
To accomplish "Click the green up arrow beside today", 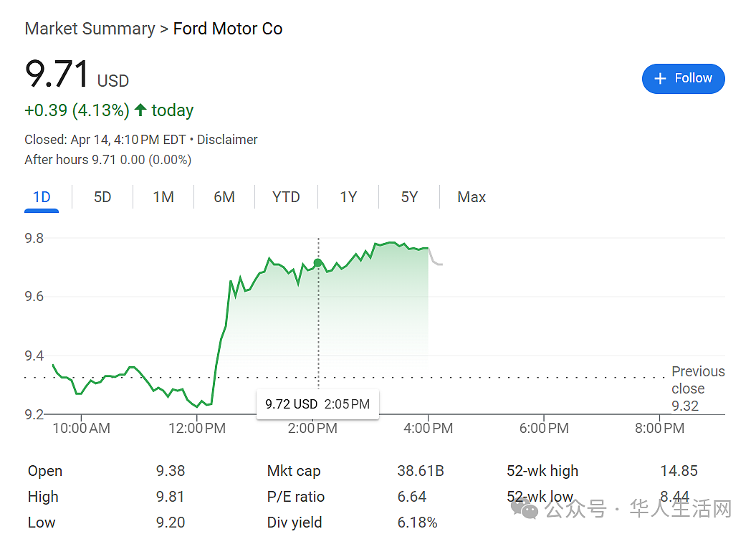I will click(140, 110).
